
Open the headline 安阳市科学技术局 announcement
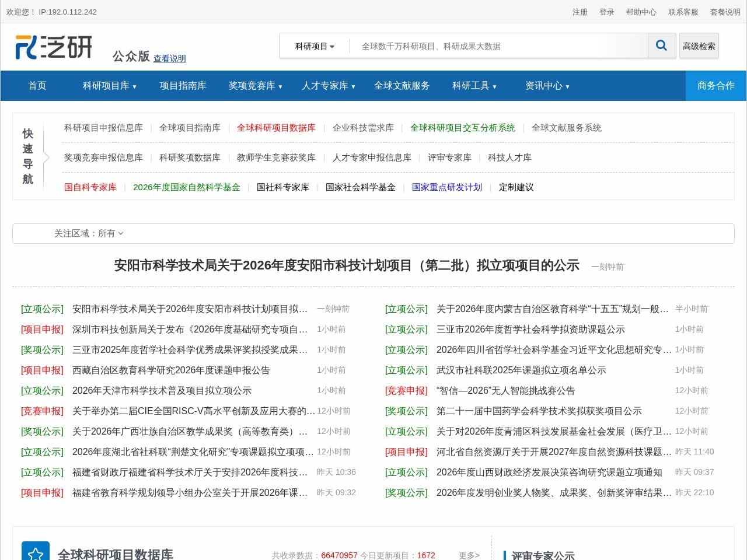(347, 265)
